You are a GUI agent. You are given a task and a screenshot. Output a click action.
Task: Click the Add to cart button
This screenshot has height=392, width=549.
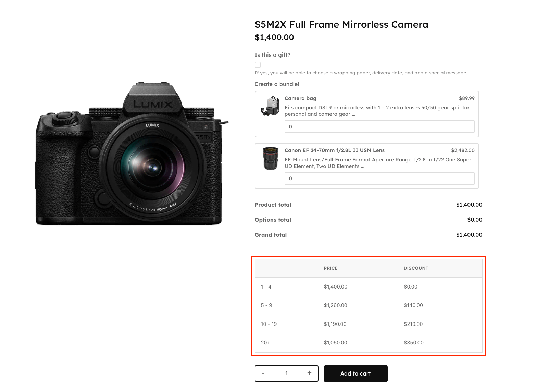coord(355,373)
